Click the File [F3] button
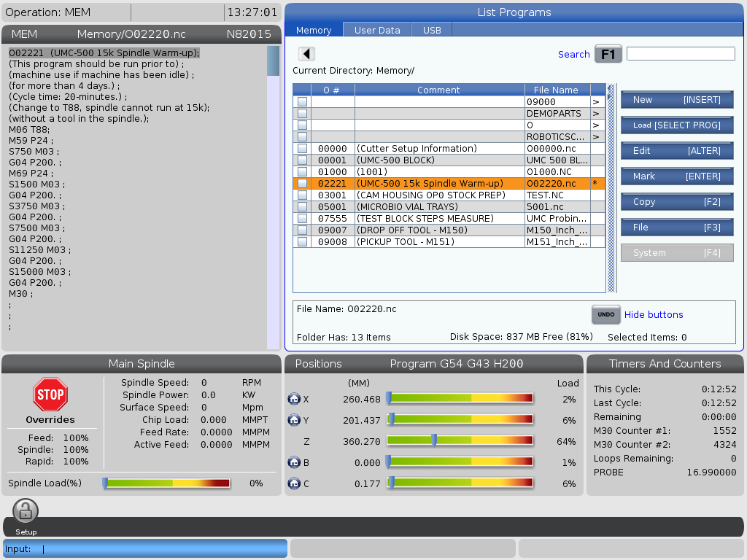747x560 pixels. [676, 227]
